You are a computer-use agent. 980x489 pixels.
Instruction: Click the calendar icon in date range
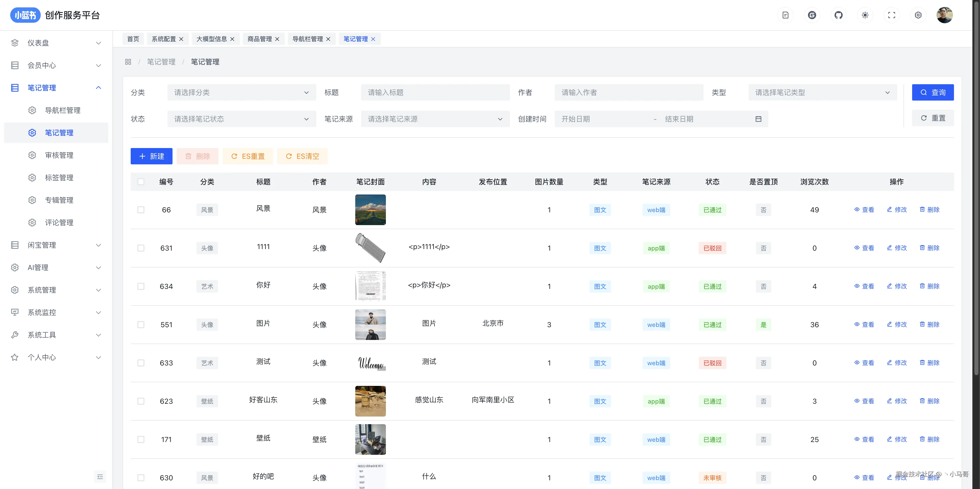758,119
